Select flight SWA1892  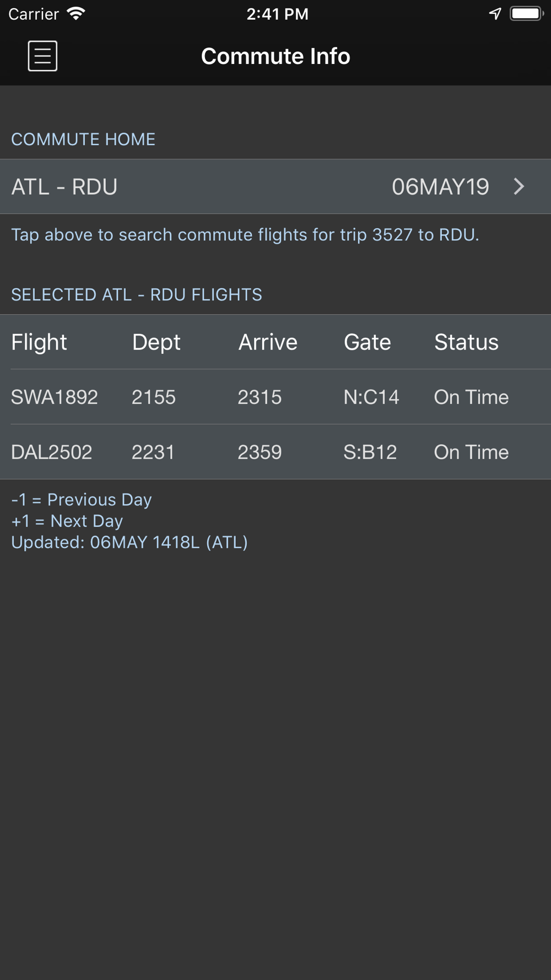pyautogui.click(x=55, y=397)
